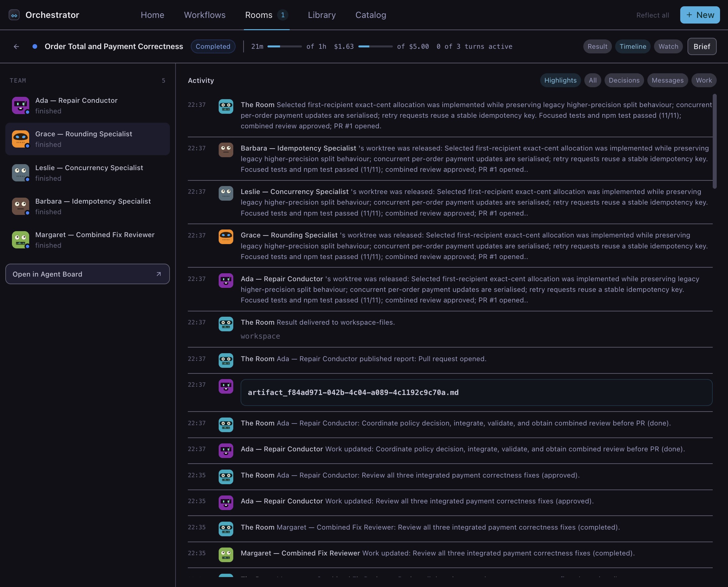The image size is (728, 587).
Task: Click Ada's avatar on 'Work updated: Review all three' entry
Action: [x=226, y=502]
